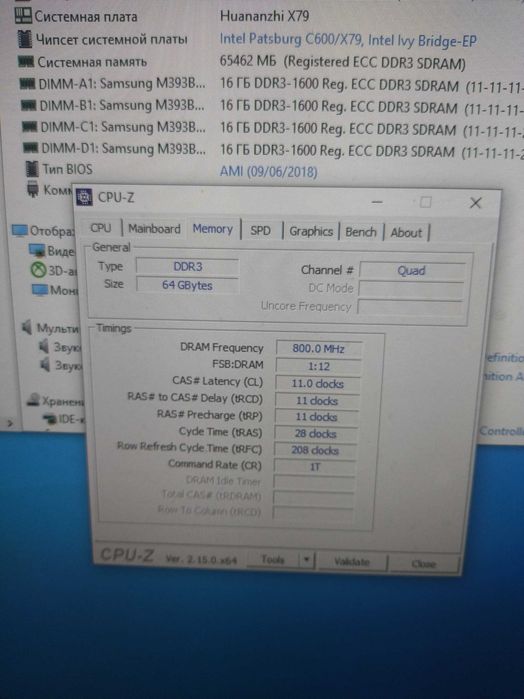Open the Bench tab in CPU-Z
The image size is (524, 699).
361,232
